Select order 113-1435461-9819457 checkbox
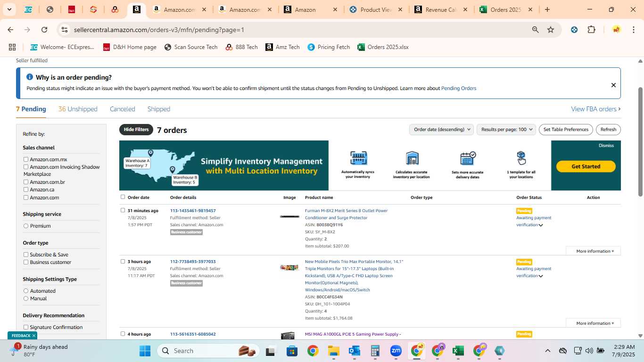This screenshot has width=644, height=362. (x=123, y=210)
